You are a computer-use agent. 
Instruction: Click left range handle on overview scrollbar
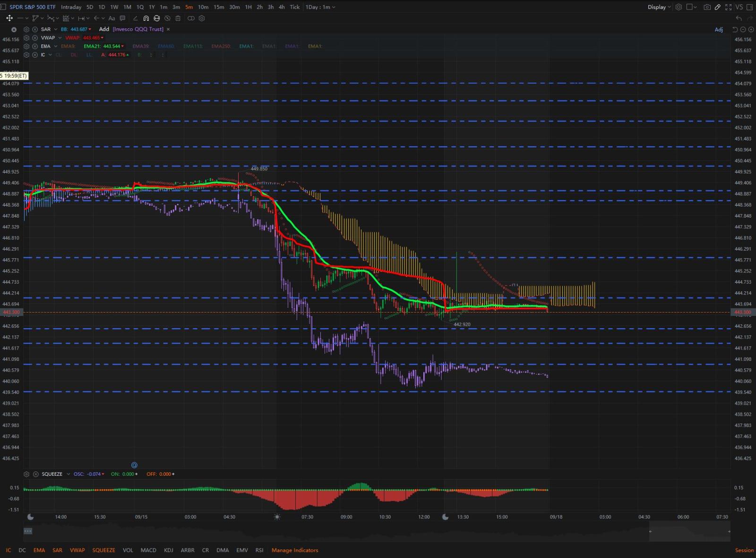[651, 531]
